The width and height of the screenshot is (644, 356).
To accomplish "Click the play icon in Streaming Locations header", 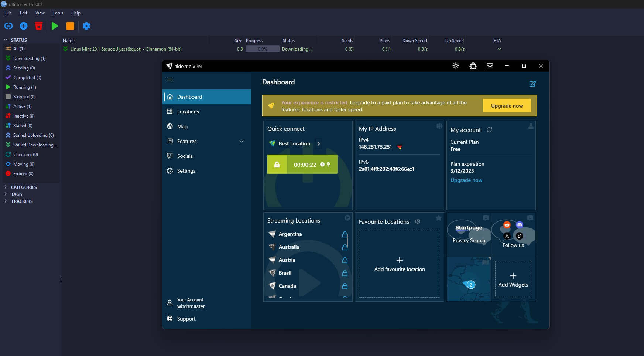I will 347,218.
